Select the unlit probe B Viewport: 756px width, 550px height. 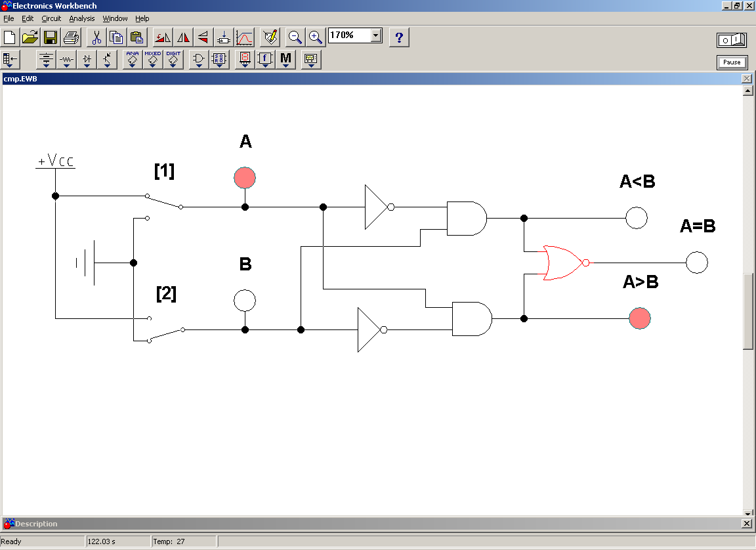(244, 301)
